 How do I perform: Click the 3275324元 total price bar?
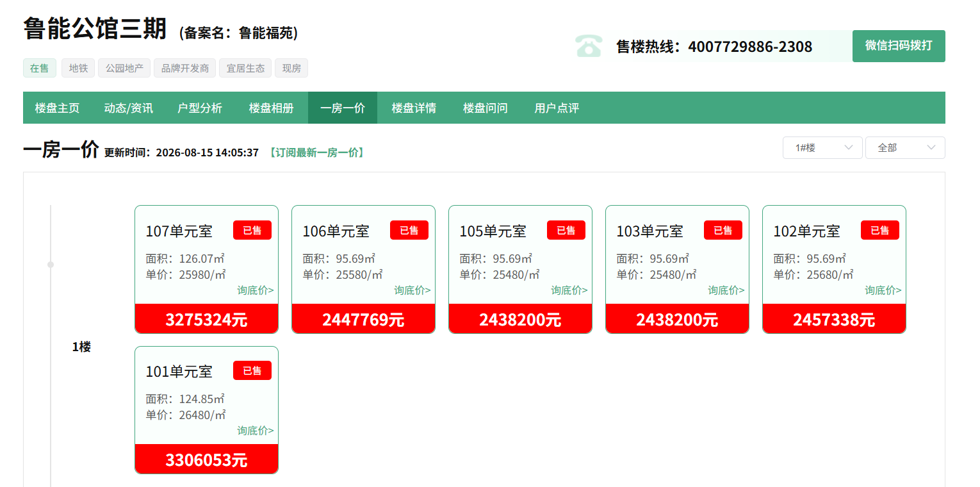point(206,318)
